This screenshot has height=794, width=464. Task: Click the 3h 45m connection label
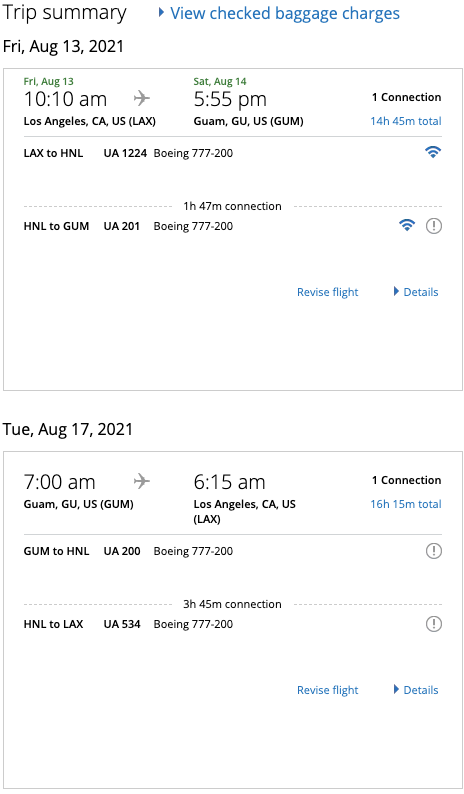click(233, 604)
